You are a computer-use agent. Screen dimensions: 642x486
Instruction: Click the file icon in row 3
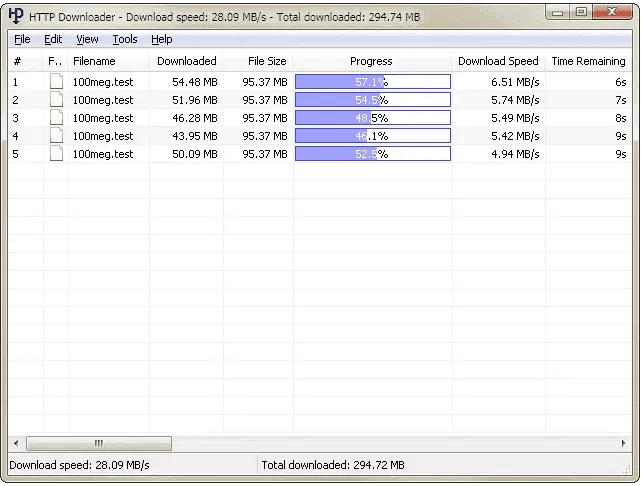pyautogui.click(x=56, y=118)
